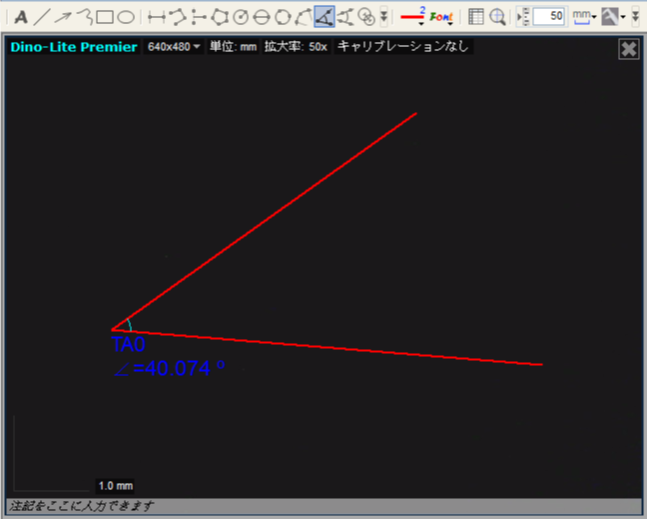Select the radius circle measurement tool

241,17
